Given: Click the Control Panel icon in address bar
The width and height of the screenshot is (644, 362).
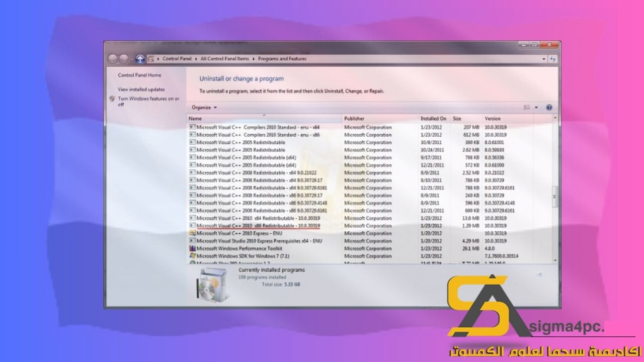Looking at the screenshot, I should (151, 59).
